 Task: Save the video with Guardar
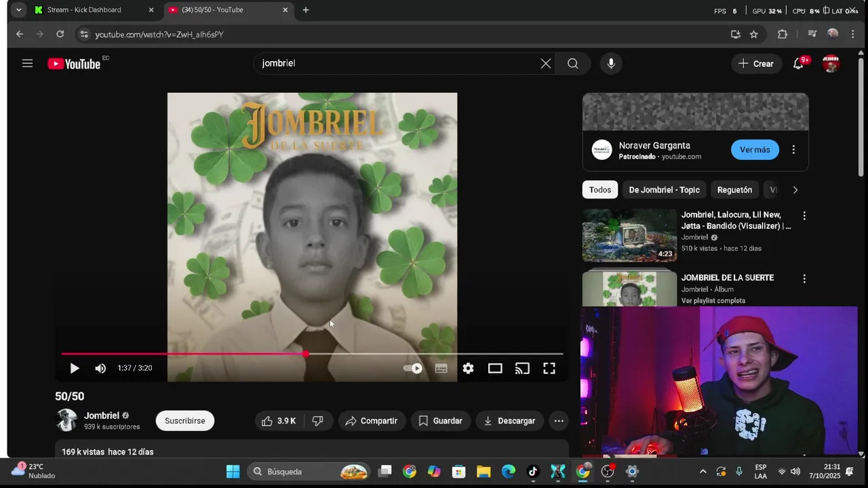coord(441,421)
